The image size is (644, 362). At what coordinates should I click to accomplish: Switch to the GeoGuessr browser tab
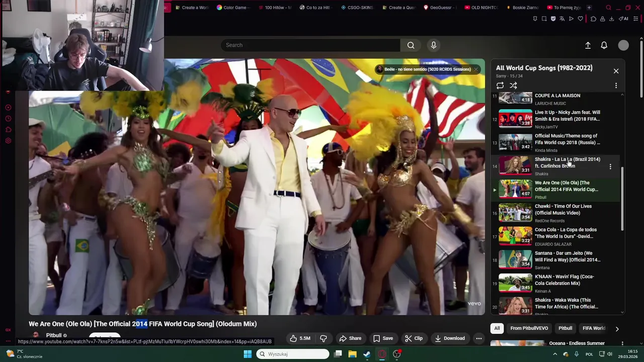pyautogui.click(x=440, y=8)
